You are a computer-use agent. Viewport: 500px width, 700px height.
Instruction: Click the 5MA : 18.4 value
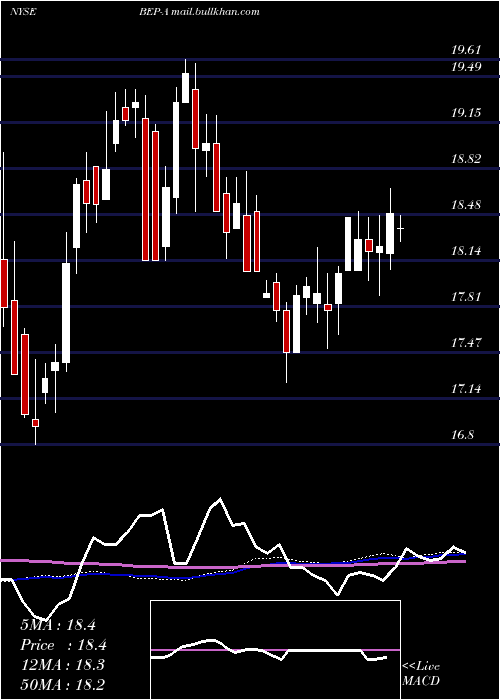point(58,625)
